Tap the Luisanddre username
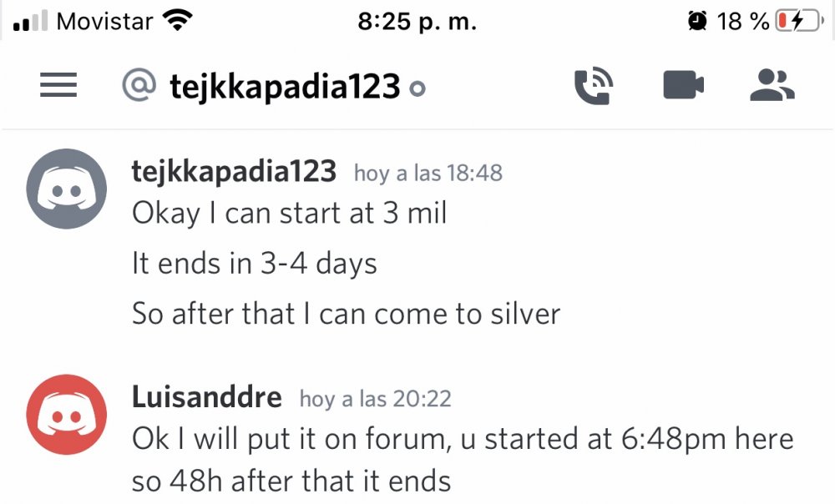Viewport: 835px width, 504px height. pos(206,397)
